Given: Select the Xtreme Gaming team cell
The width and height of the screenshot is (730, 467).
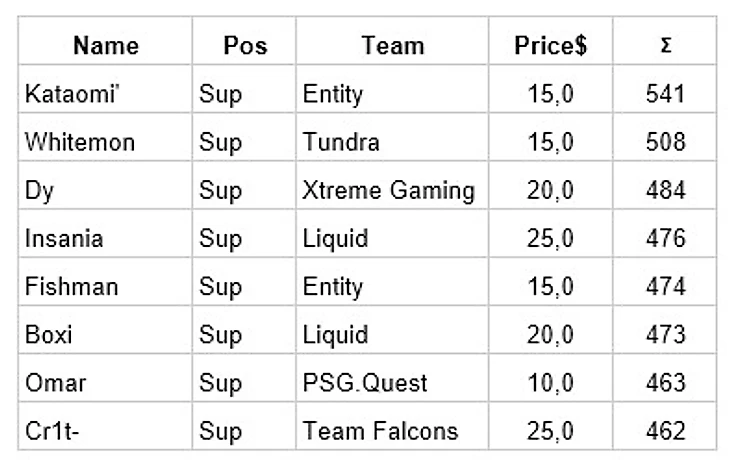Looking at the screenshot, I should click(x=388, y=190).
